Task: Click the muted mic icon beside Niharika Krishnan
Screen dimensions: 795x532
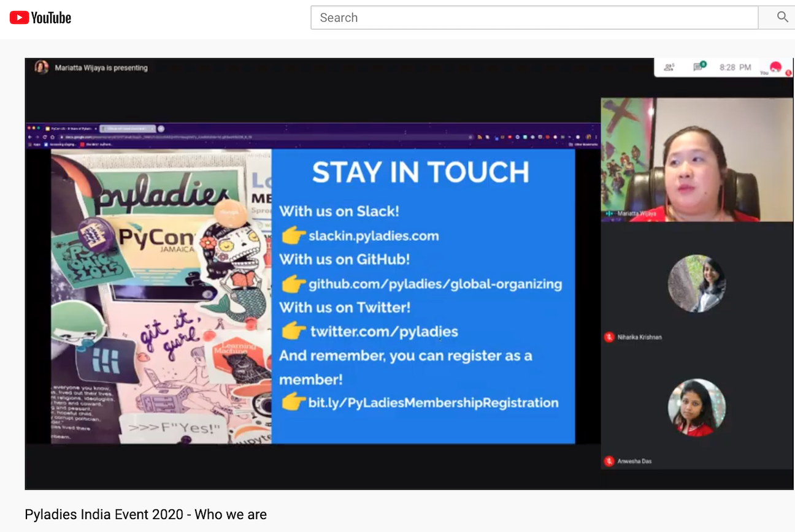Action: [x=609, y=337]
